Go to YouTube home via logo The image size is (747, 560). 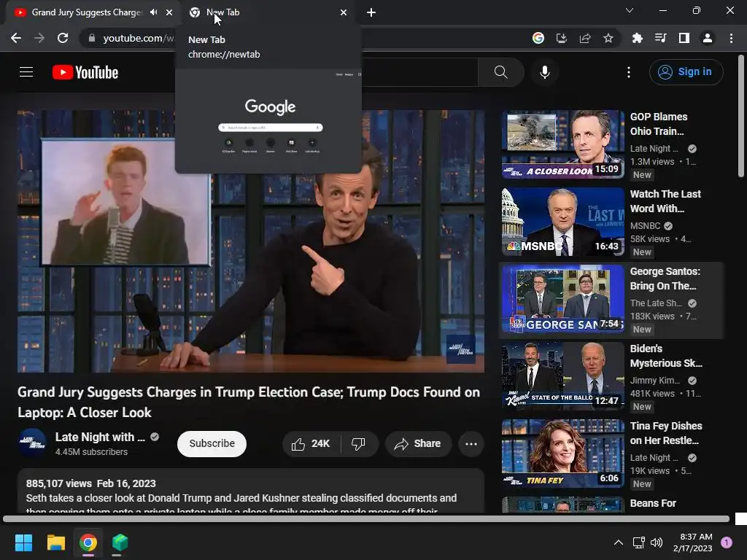pyautogui.click(x=85, y=72)
